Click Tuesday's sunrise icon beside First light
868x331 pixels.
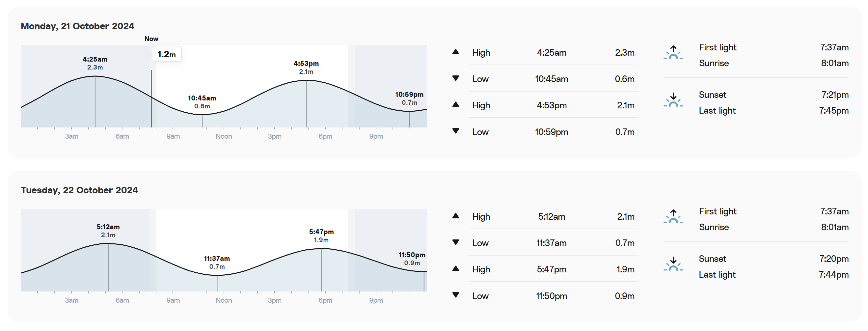[x=673, y=216]
